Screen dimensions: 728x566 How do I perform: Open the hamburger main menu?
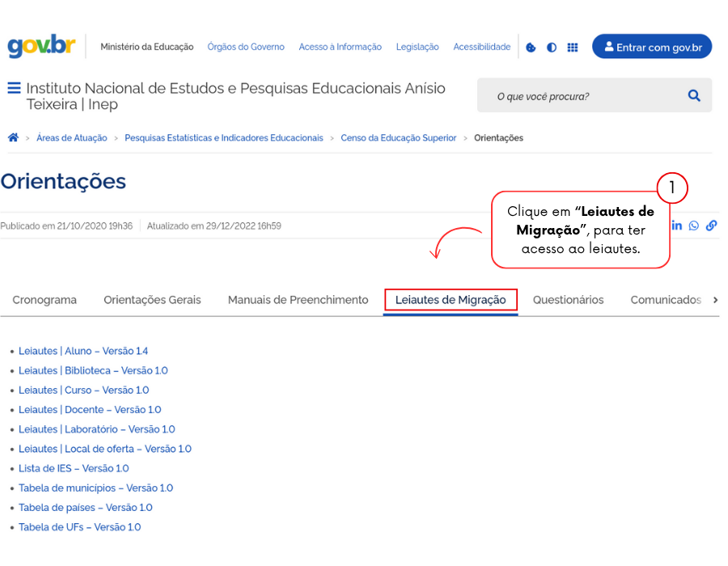pyautogui.click(x=14, y=88)
